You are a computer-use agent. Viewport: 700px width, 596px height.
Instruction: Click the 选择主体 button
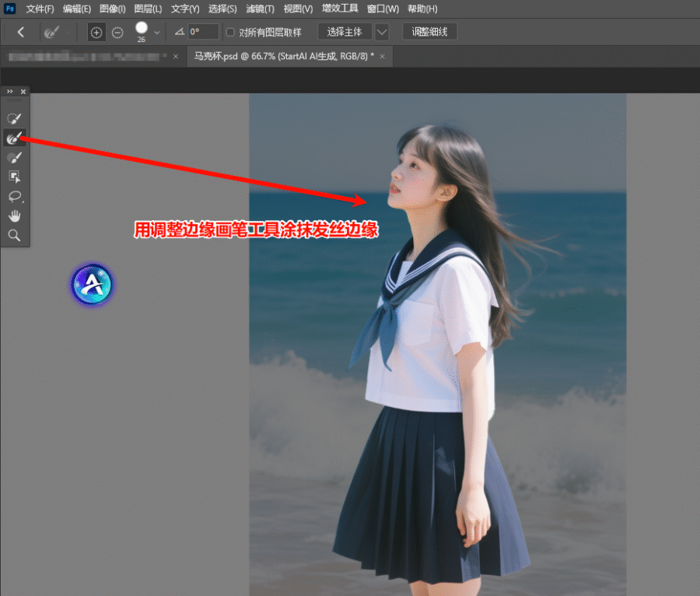(x=345, y=32)
